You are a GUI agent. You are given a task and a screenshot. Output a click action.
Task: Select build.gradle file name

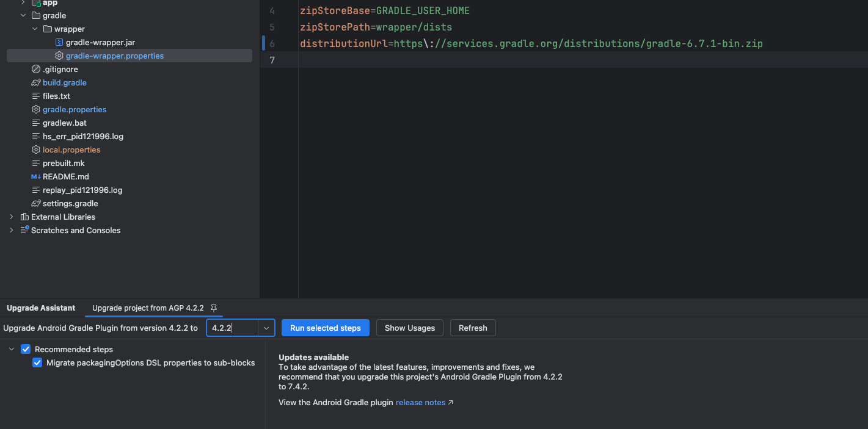click(65, 82)
